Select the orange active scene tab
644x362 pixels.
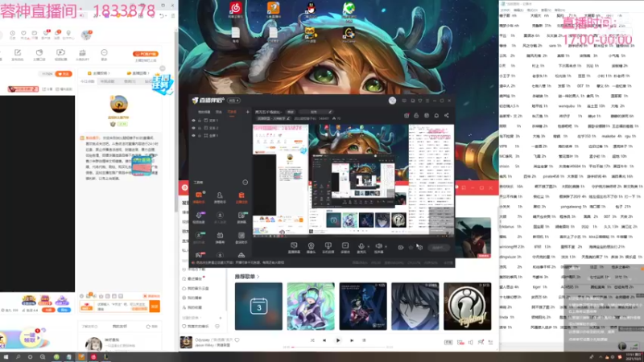click(232, 112)
